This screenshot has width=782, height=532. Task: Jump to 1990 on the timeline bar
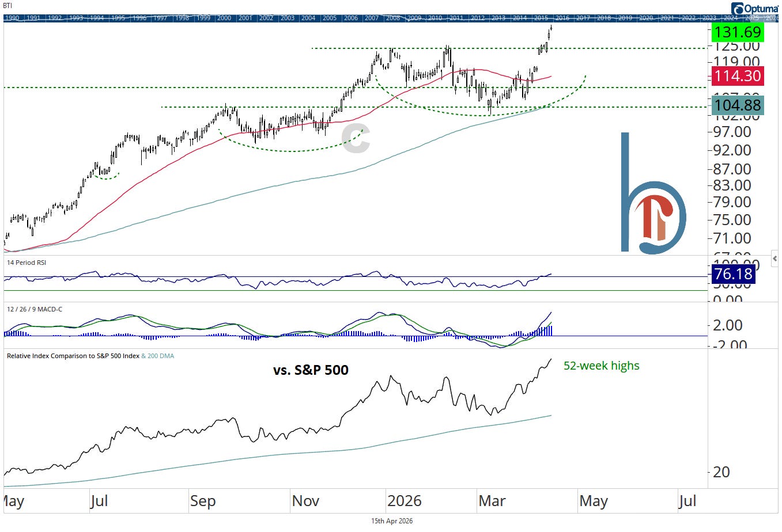click(13, 18)
